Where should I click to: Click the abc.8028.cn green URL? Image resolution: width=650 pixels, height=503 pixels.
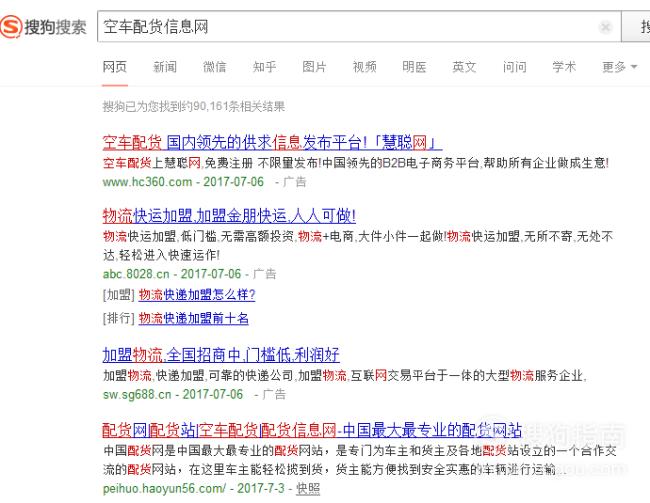click(136, 274)
